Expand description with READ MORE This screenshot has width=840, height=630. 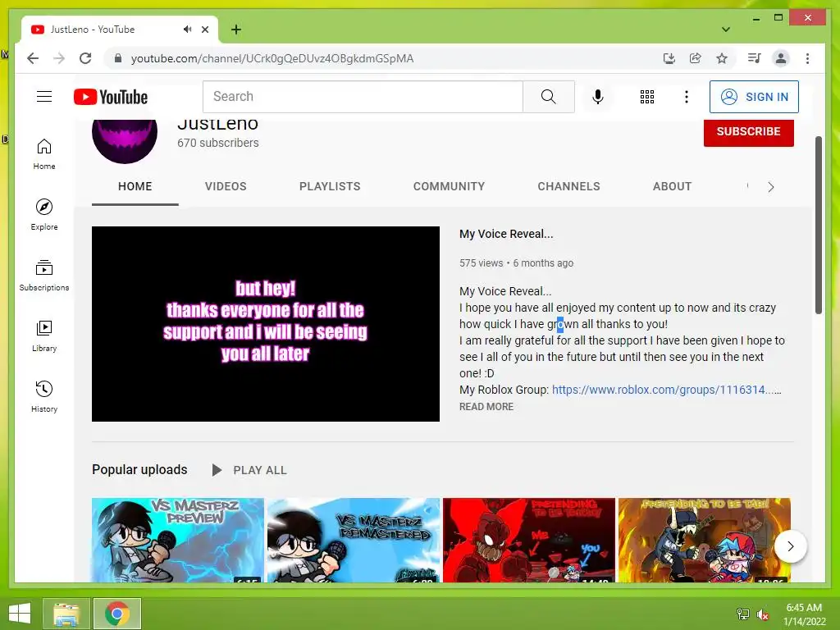pyautogui.click(x=486, y=407)
